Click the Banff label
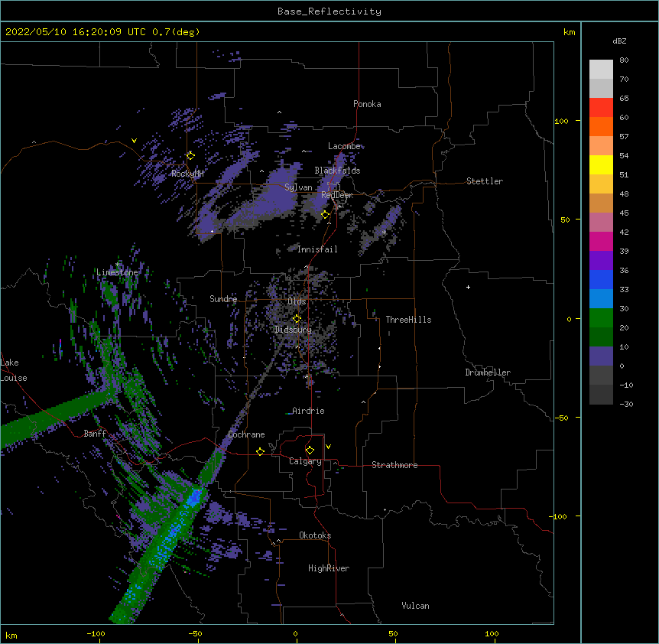This screenshot has width=659, height=644. 95,434
